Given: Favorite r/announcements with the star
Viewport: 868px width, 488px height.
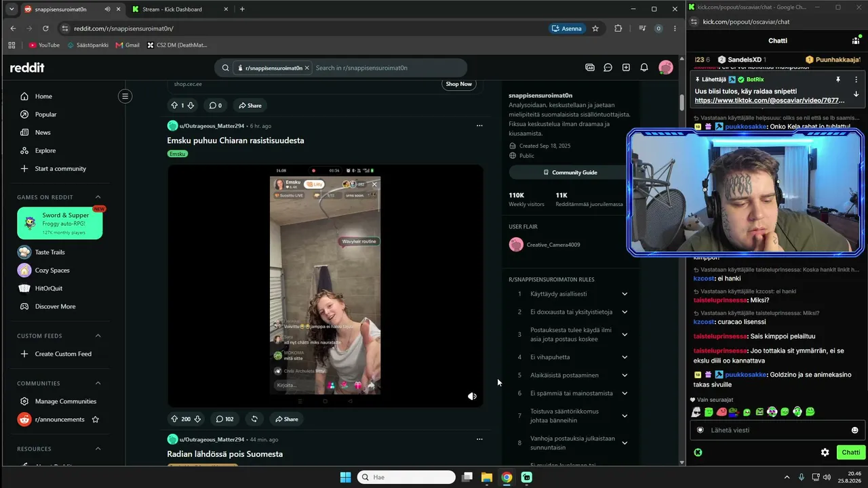Looking at the screenshot, I should (95, 420).
